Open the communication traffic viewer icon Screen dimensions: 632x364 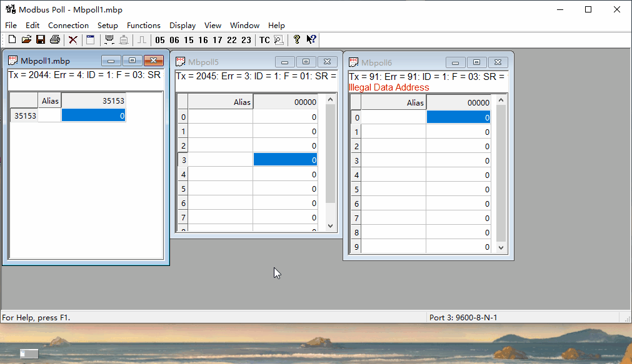279,39
